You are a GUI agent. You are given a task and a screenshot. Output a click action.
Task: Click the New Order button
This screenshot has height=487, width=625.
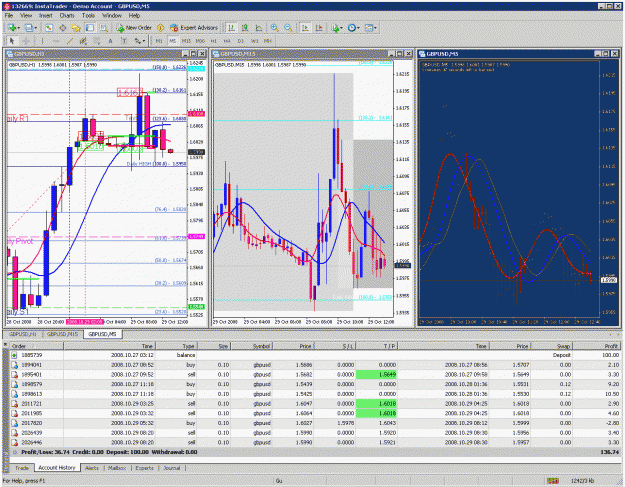pyautogui.click(x=134, y=28)
